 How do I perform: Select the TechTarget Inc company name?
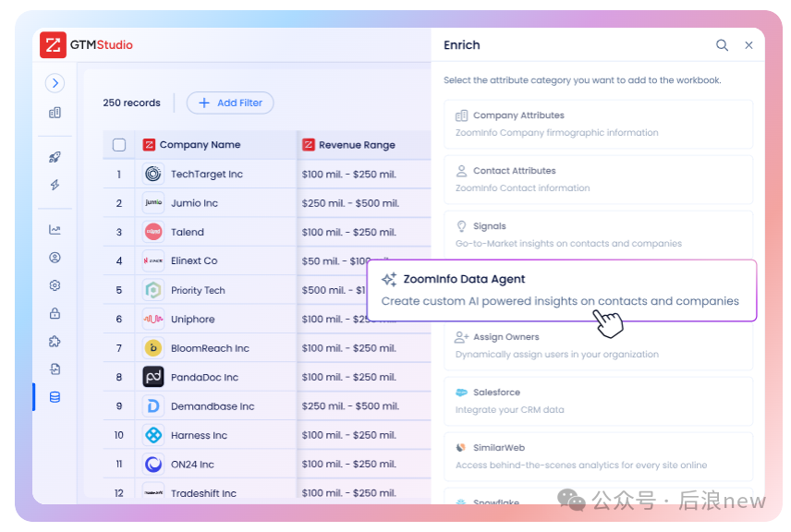[x=207, y=174]
